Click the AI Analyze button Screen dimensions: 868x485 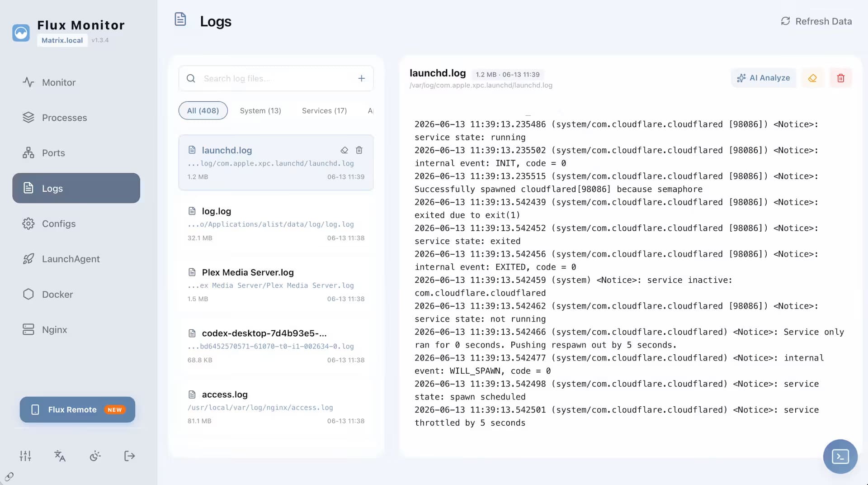(x=764, y=78)
